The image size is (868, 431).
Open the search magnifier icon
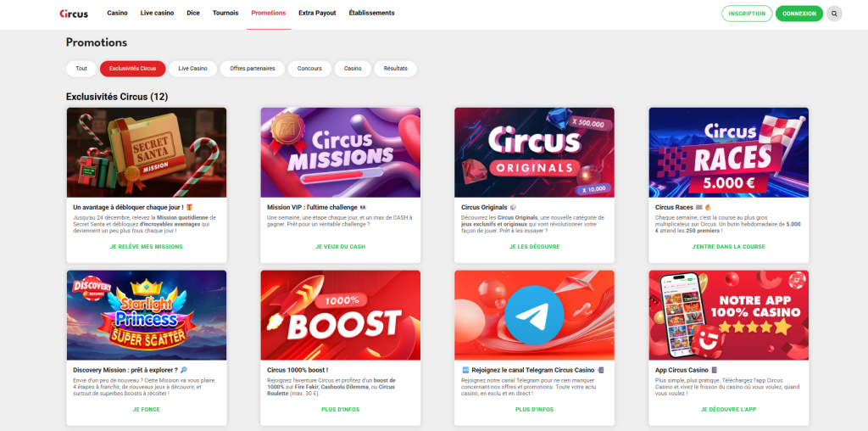[834, 14]
